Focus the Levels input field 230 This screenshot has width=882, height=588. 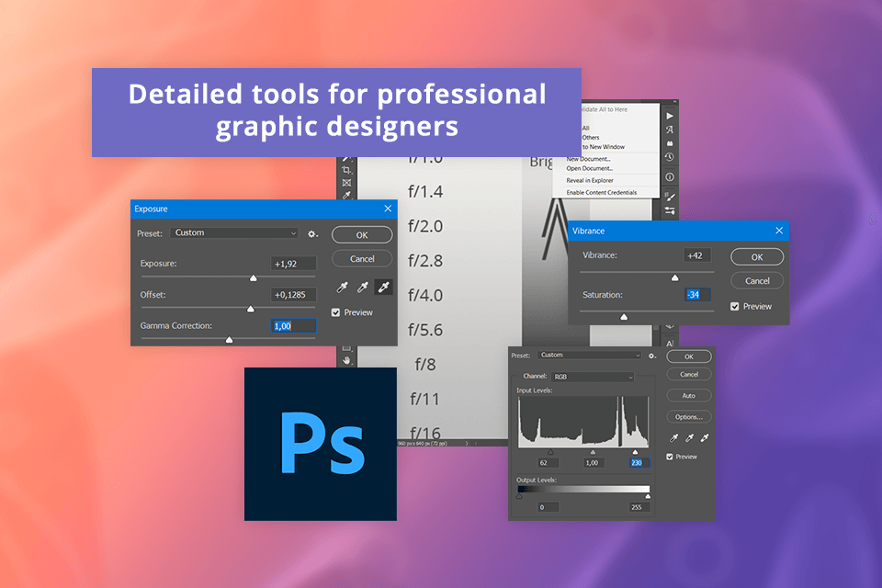[639, 462]
